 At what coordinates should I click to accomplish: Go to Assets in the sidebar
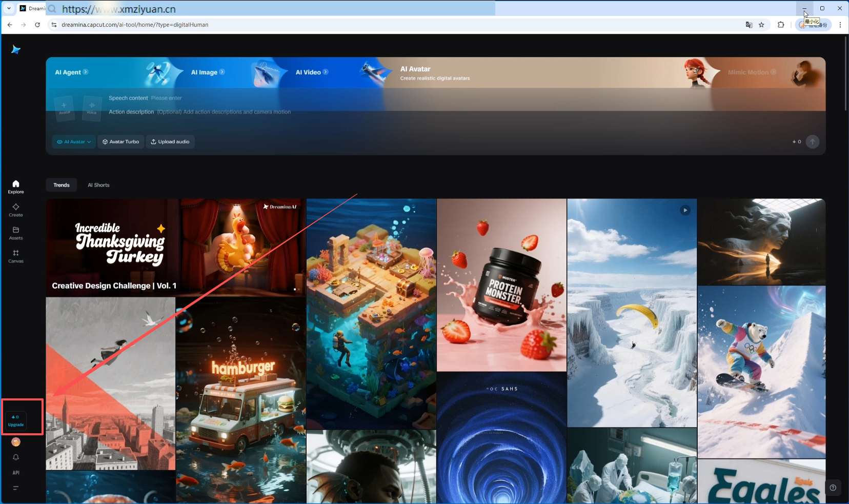coord(16,233)
